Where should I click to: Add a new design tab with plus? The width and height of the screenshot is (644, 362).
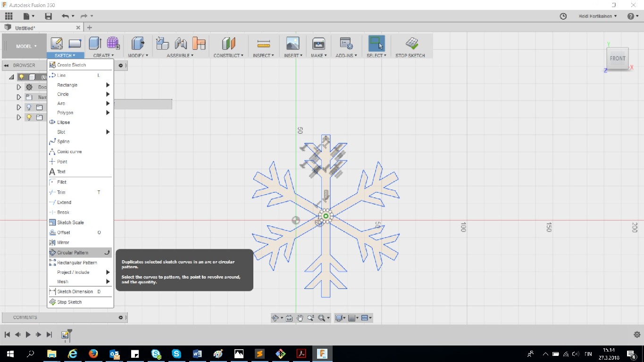pyautogui.click(x=90, y=28)
